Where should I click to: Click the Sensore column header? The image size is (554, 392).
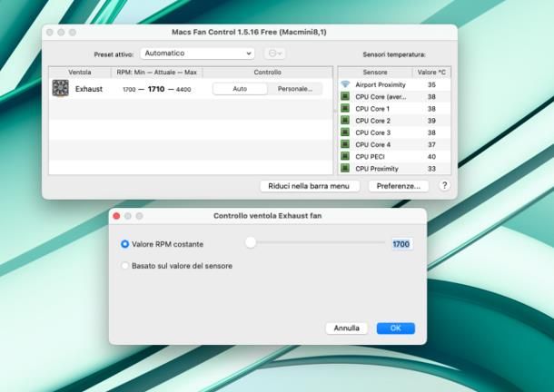pyautogui.click(x=375, y=72)
